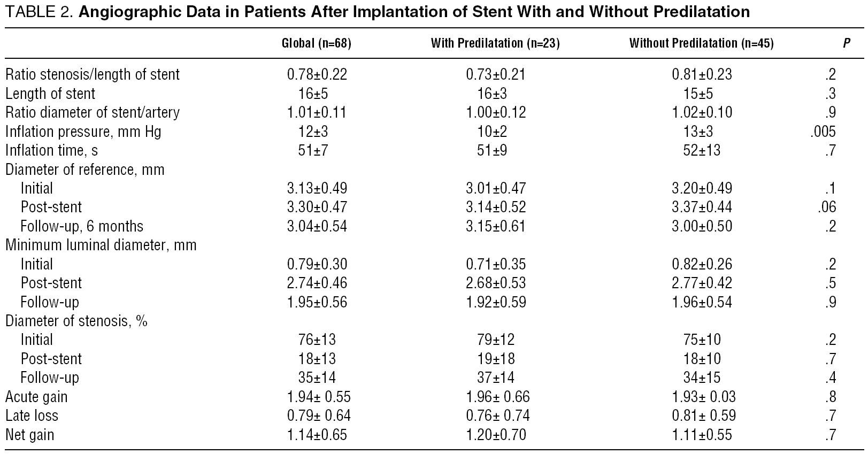Viewport: 868px width, 454px height.
Task: Select the "Ratio stenosis/length of stent" row label
Action: pos(93,74)
